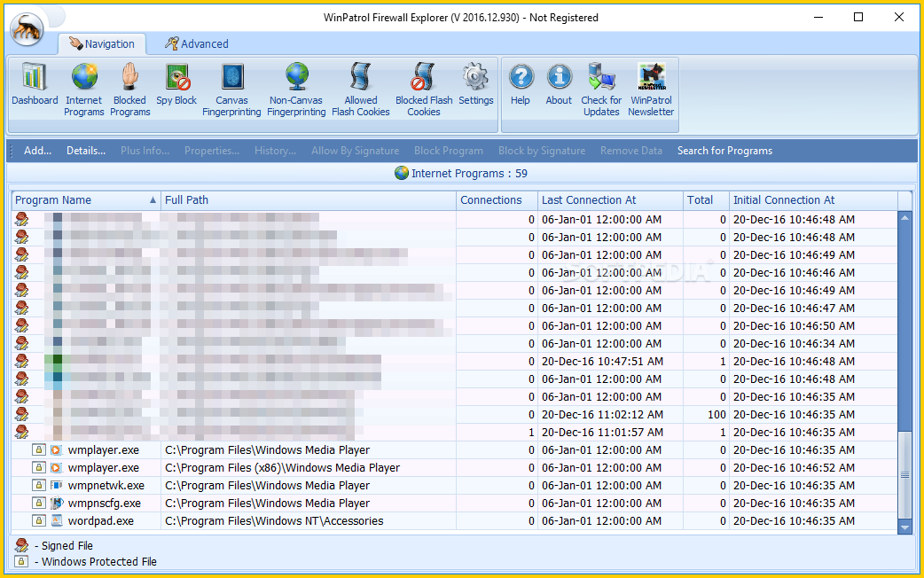Image resolution: width=924 pixels, height=578 pixels.
Task: Sort by Connections column
Action: click(497, 200)
